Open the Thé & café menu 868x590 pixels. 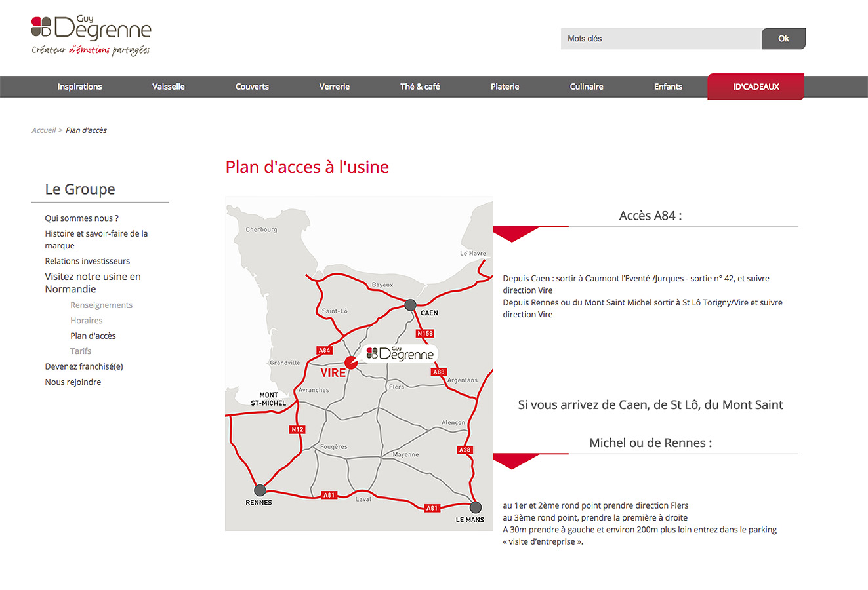click(x=420, y=87)
